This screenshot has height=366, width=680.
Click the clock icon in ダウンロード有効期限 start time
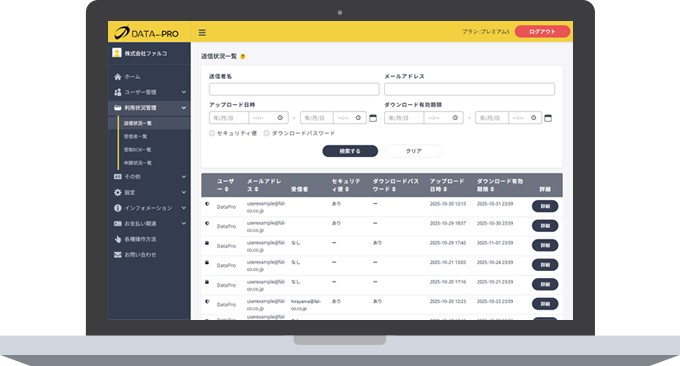coord(455,118)
